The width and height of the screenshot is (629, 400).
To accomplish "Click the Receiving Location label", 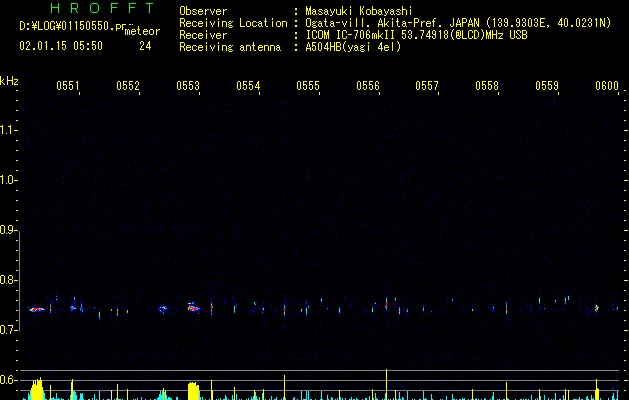I will (233, 23).
